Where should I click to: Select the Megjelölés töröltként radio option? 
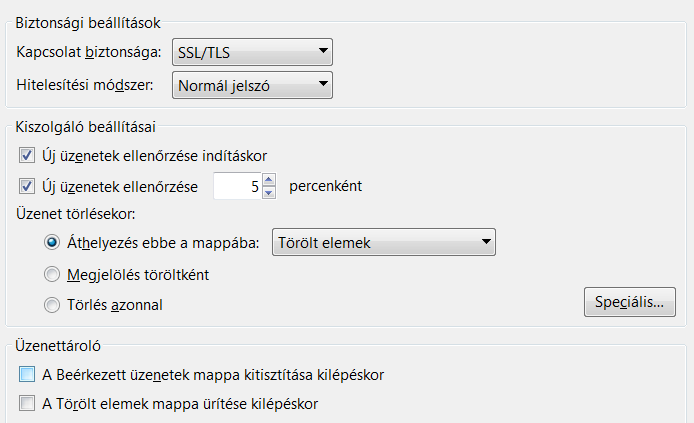[x=52, y=273]
